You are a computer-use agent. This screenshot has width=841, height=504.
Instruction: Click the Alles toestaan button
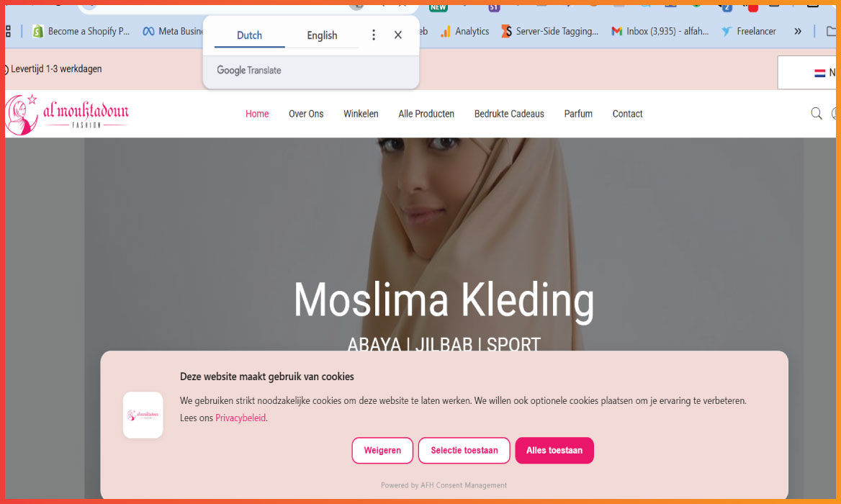pyautogui.click(x=554, y=451)
